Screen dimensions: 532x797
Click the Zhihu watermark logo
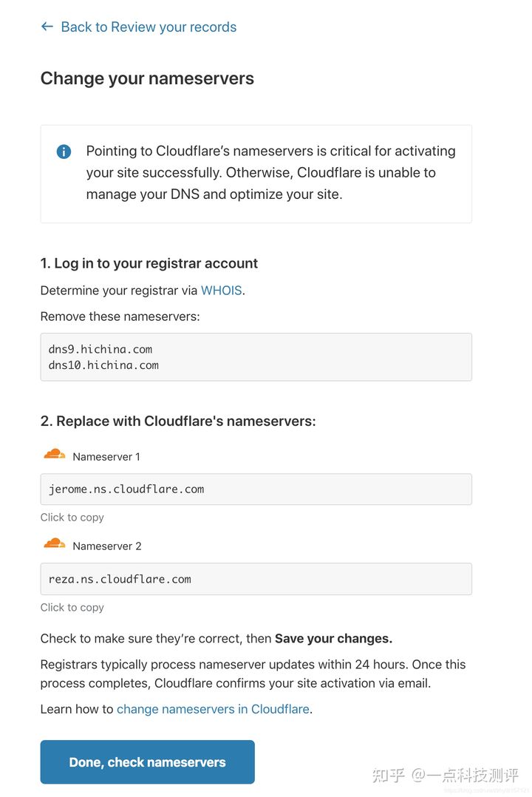pos(389,776)
